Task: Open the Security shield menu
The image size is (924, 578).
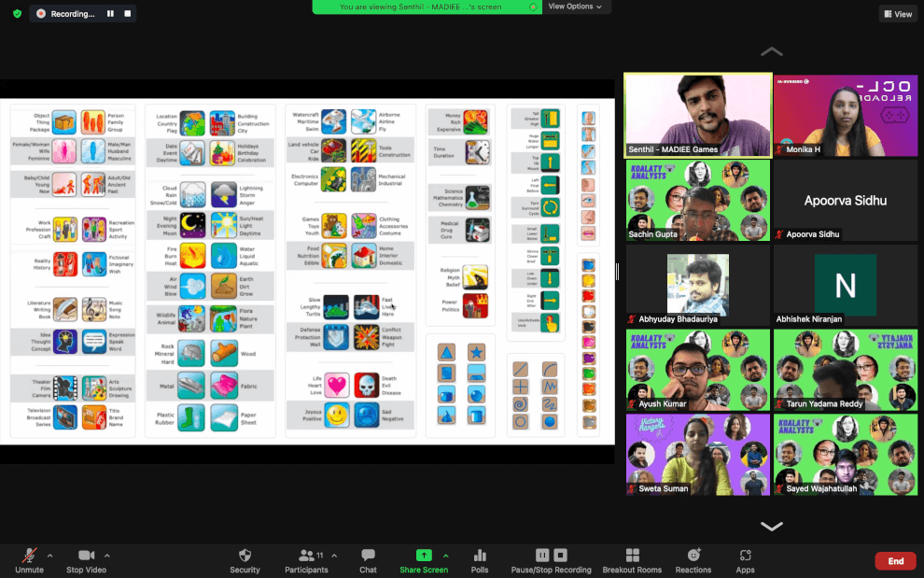Action: click(x=245, y=560)
